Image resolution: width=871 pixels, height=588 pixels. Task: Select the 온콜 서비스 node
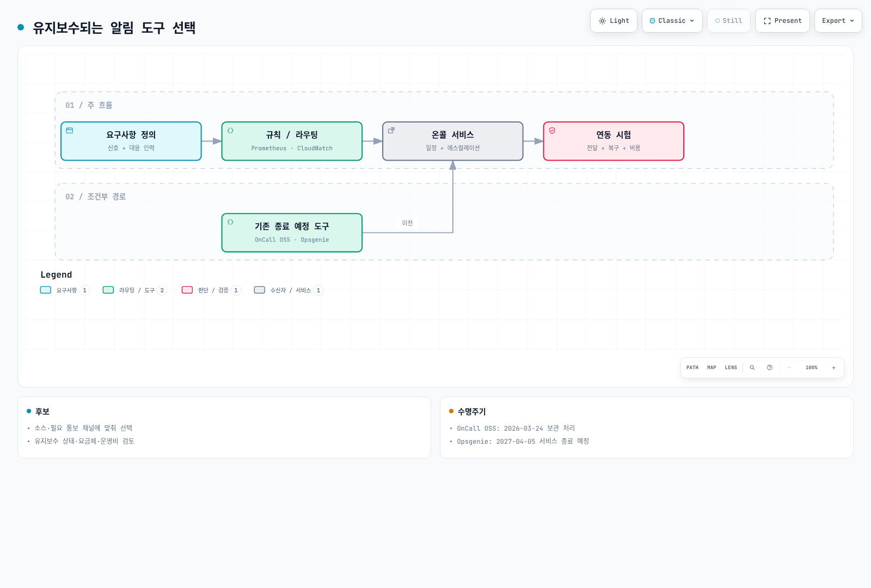pyautogui.click(x=453, y=141)
